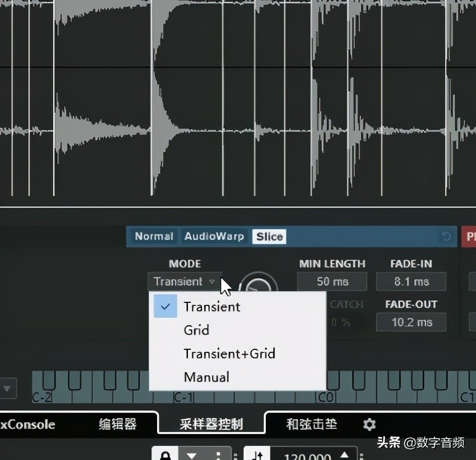The width and height of the screenshot is (476, 460).
Task: Choose Transient from the mode list
Action: (x=237, y=307)
